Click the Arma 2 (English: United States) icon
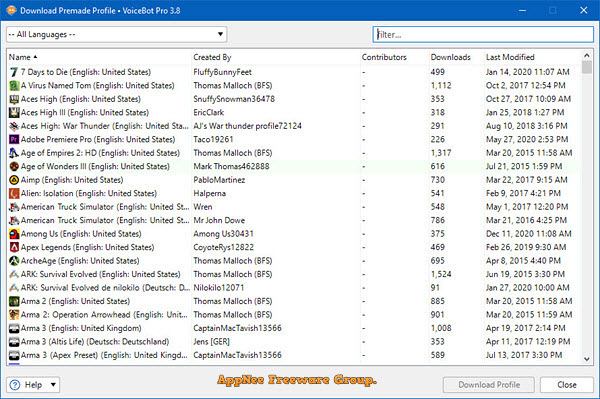The width and height of the screenshot is (600, 399). point(14,301)
